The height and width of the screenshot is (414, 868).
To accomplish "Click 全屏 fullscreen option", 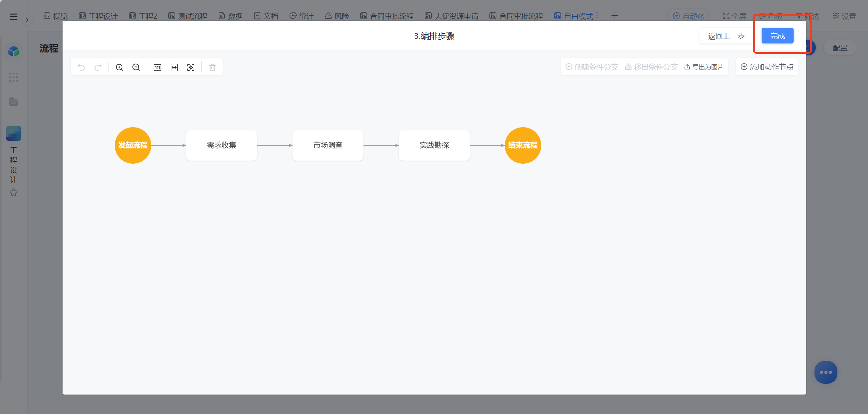I will tap(734, 16).
